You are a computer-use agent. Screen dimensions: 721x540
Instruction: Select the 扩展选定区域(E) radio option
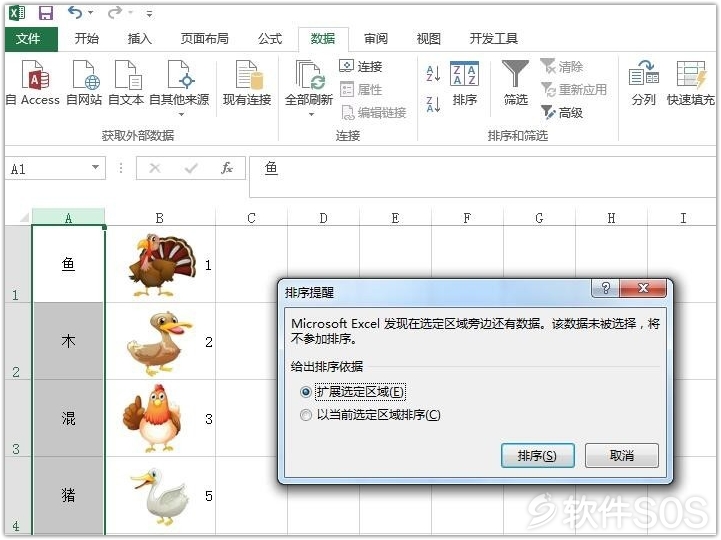(x=353, y=391)
